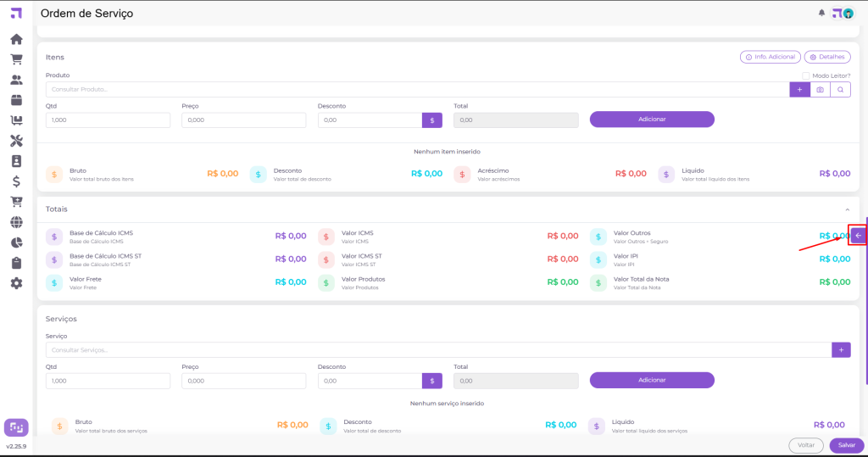Click the Consultar Produto input field
868x457 pixels.
[x=415, y=89]
